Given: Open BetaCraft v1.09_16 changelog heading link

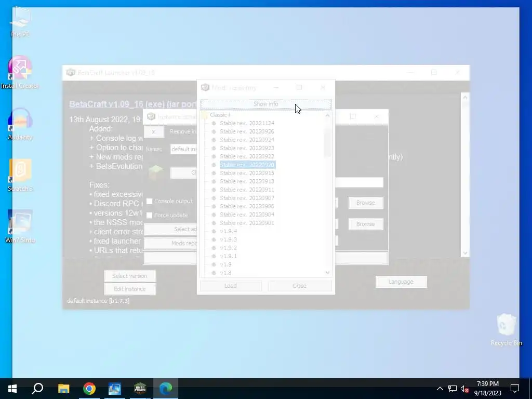Looking at the screenshot, I should pyautogui.click(x=133, y=104).
